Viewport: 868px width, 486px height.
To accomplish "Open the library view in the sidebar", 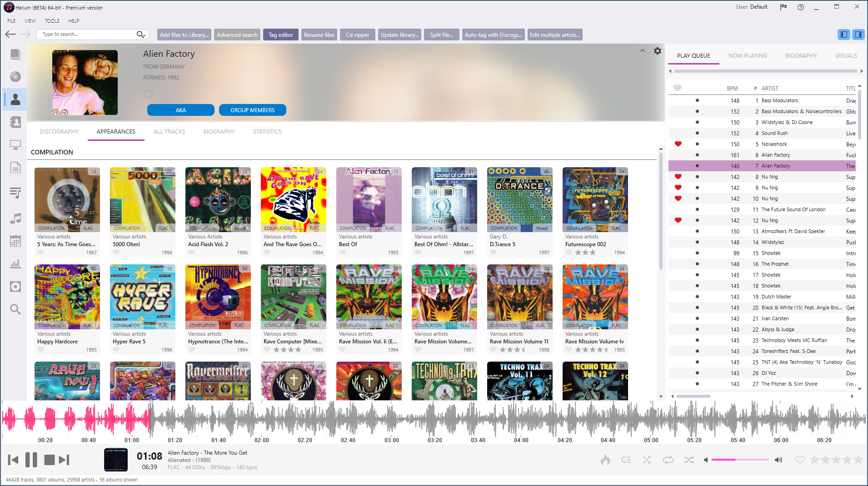I will (x=15, y=55).
